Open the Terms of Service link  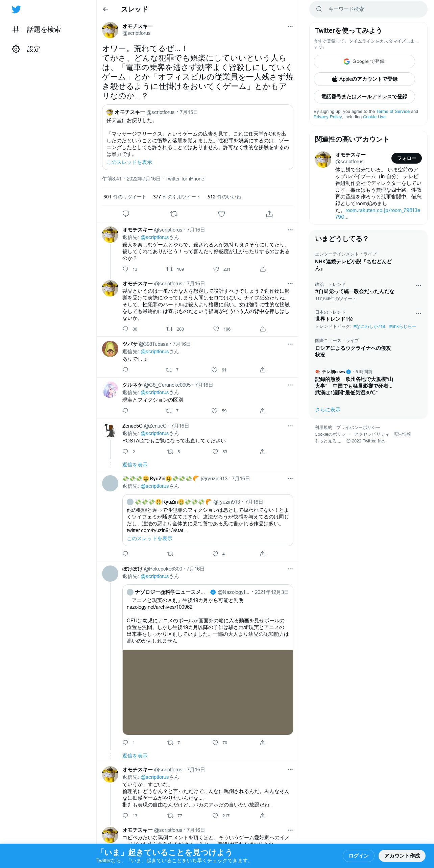393,112
